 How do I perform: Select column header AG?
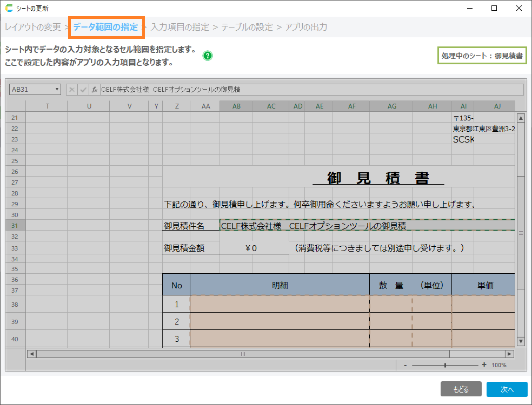(x=392, y=106)
